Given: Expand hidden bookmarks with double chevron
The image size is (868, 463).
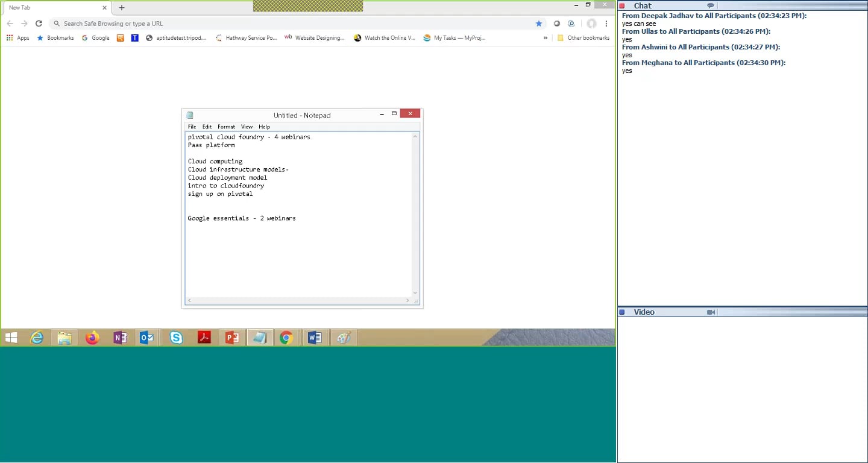Looking at the screenshot, I should pyautogui.click(x=546, y=38).
